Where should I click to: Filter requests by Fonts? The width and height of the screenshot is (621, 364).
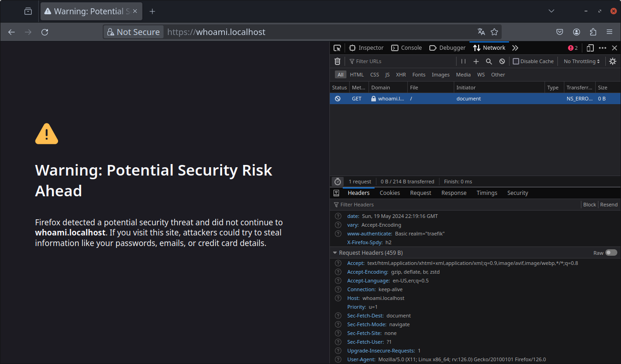[419, 75]
